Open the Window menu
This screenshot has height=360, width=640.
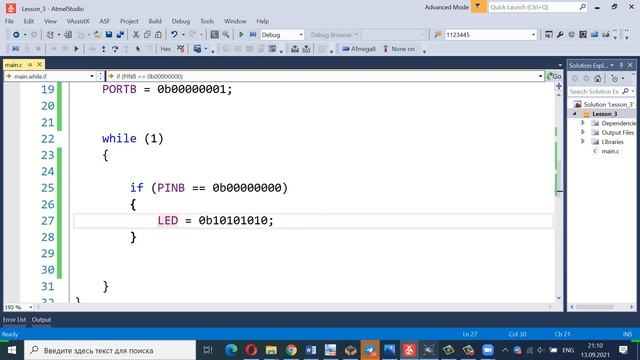click(235, 21)
